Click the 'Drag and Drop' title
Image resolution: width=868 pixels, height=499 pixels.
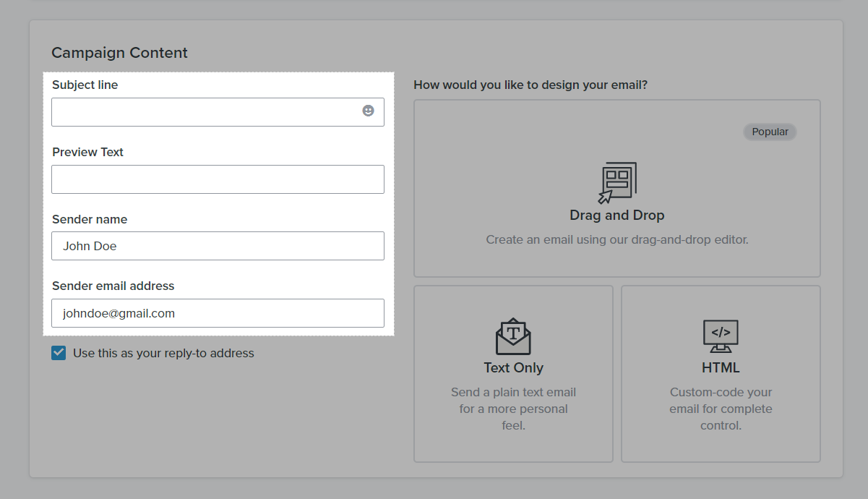[617, 216]
